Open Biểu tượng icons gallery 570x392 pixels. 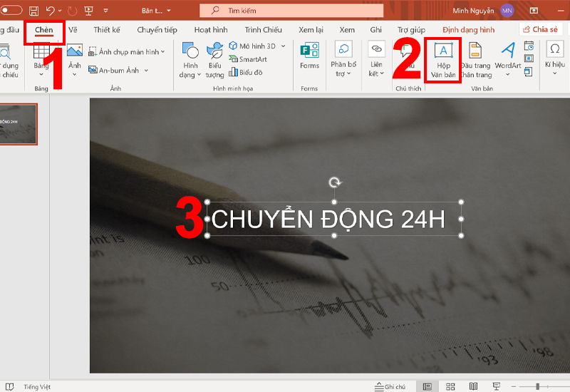coord(214,61)
